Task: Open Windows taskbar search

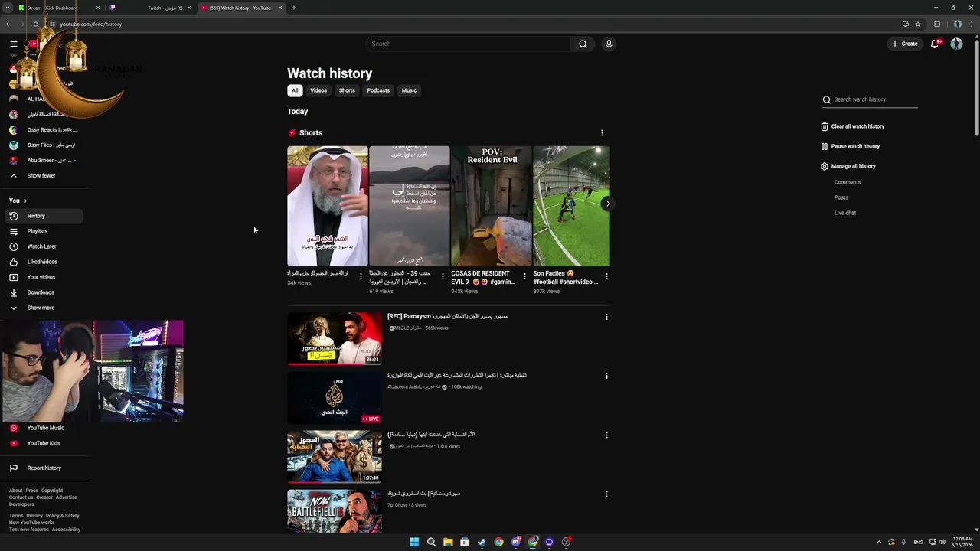Action: (x=431, y=542)
